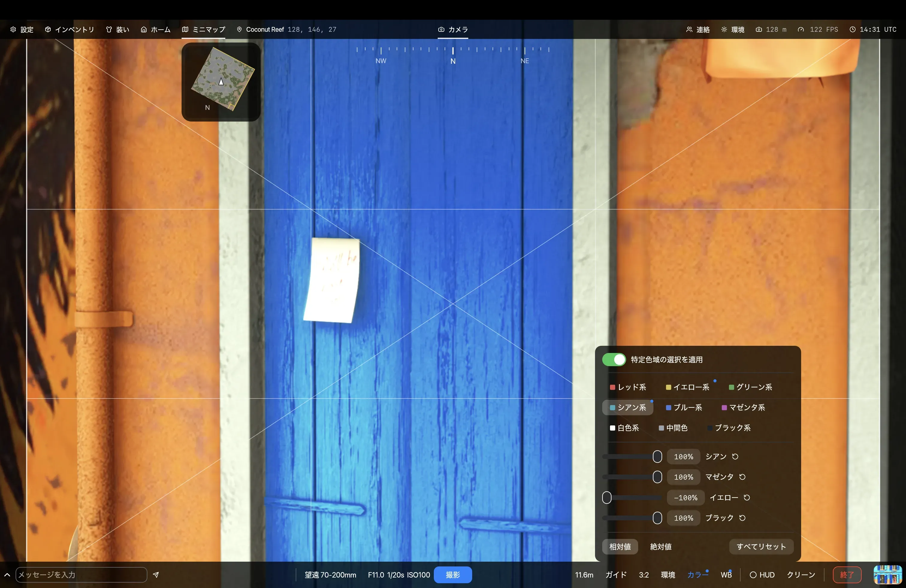Go to ホーム via home icon
Viewport: 906px width, 588px height.
coord(144,30)
